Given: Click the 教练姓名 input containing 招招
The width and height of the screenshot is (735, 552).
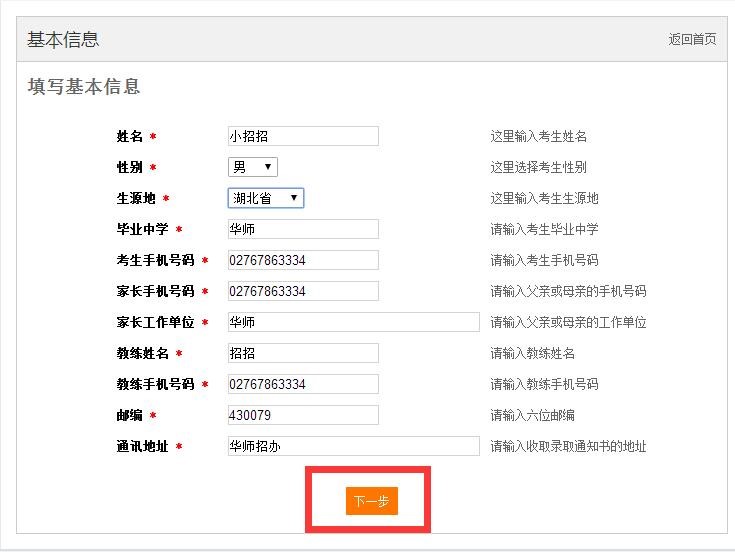Looking at the screenshot, I should (303, 353).
